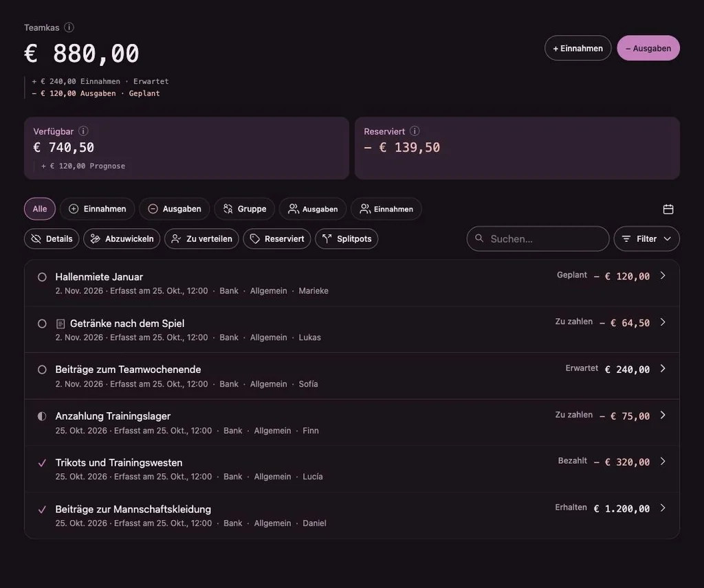Expand the Beiträge zum Teamwochenende chevron
The width and height of the screenshot is (704, 588).
pos(663,368)
